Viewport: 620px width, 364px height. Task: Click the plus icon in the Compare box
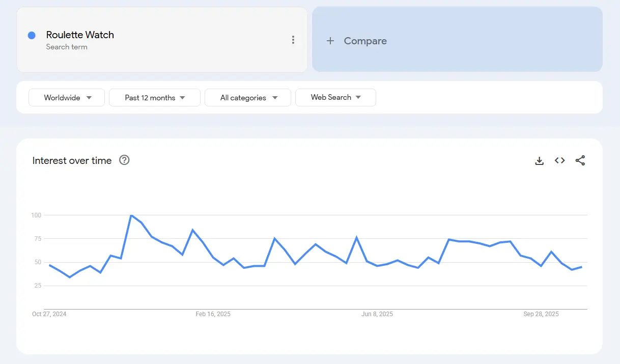pyautogui.click(x=330, y=40)
